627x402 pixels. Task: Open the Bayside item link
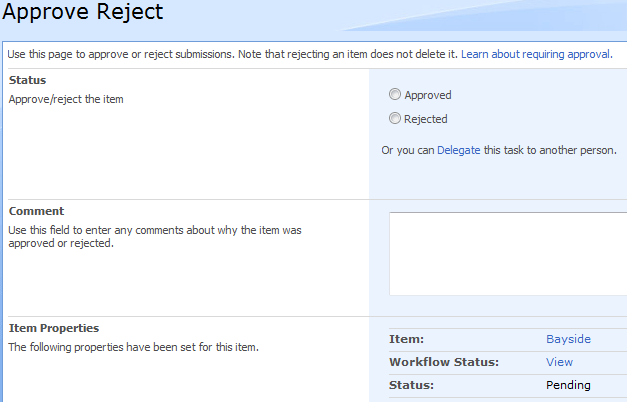coord(566,339)
